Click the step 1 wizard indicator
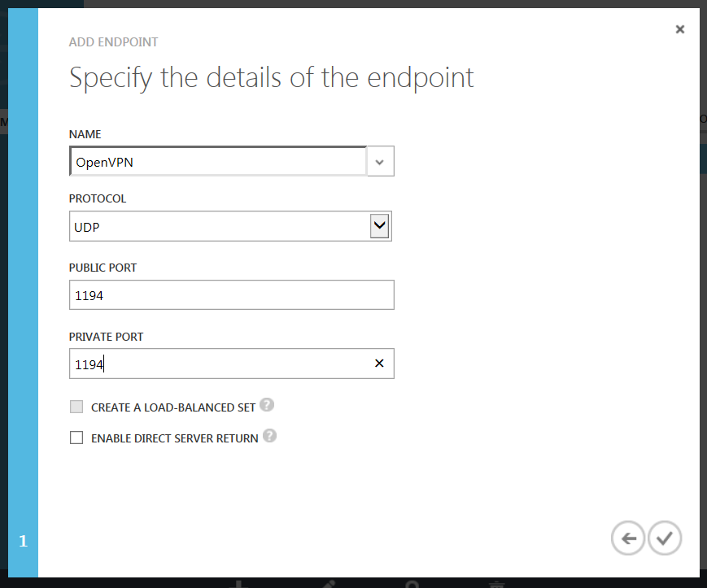 [x=23, y=541]
